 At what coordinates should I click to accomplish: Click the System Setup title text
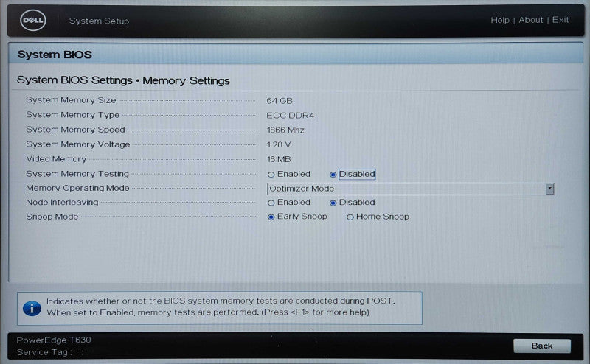tap(99, 21)
